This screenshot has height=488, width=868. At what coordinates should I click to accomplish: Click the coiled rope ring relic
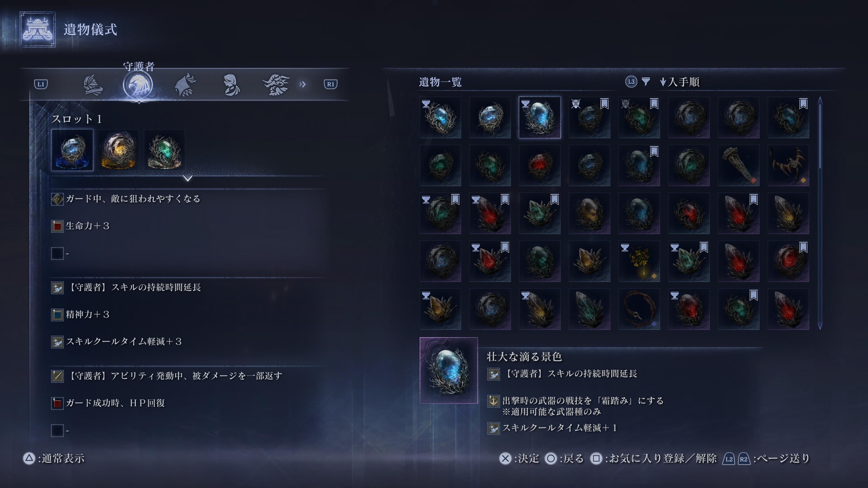(x=639, y=309)
